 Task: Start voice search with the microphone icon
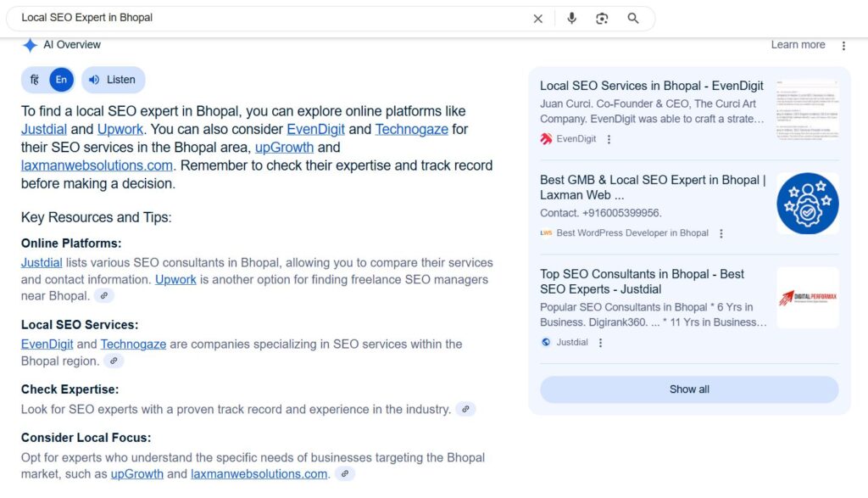coord(572,19)
